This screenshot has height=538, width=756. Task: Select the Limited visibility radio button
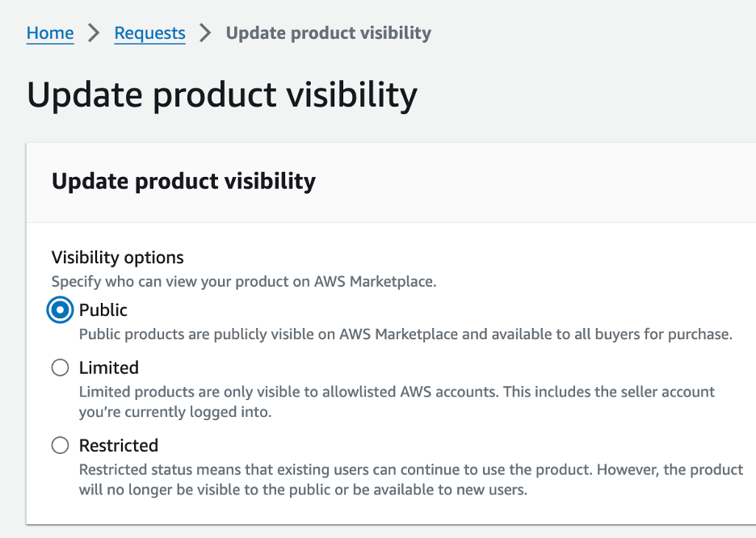click(60, 368)
